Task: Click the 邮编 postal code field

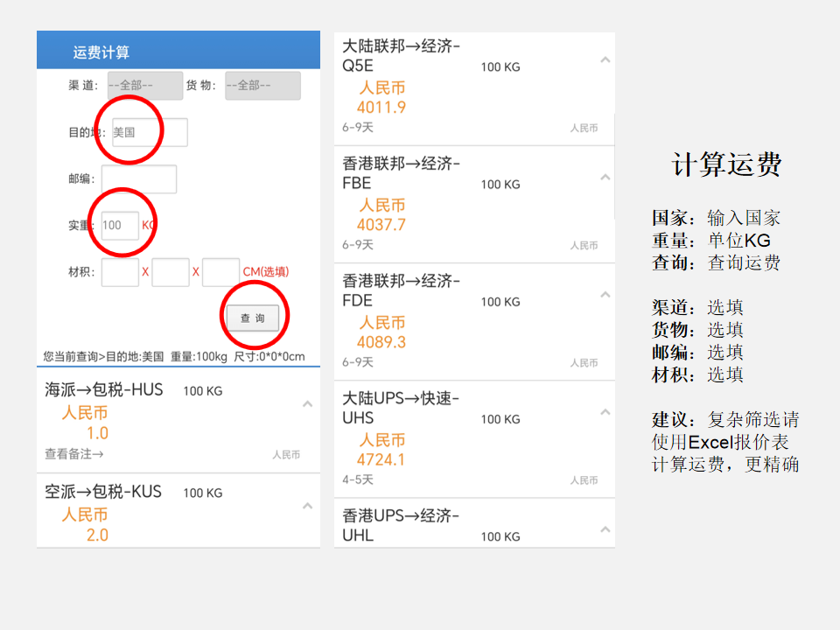Action: tap(139, 178)
